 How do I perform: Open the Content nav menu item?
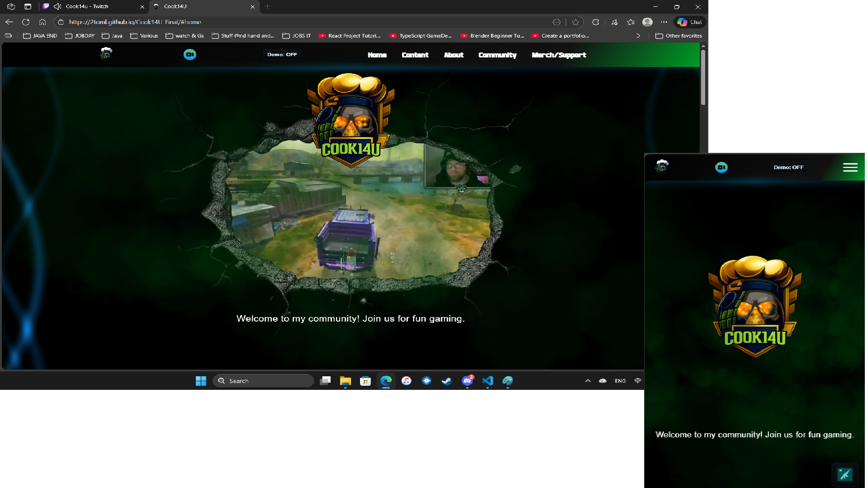pos(414,55)
